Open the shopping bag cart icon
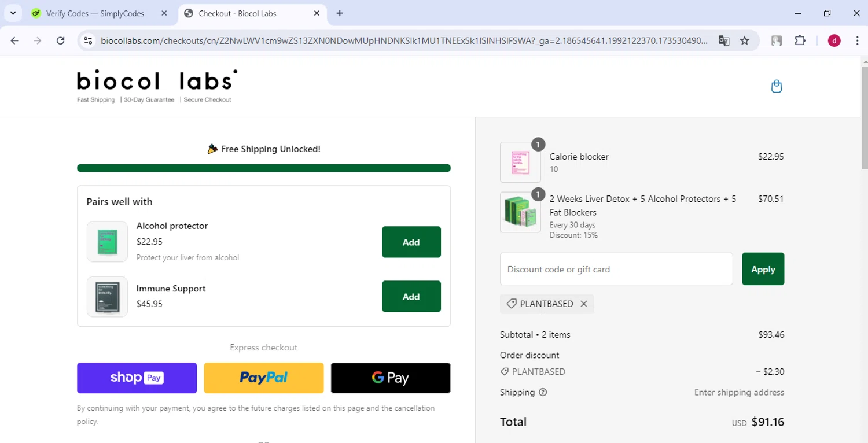This screenshot has width=868, height=443. [777, 87]
